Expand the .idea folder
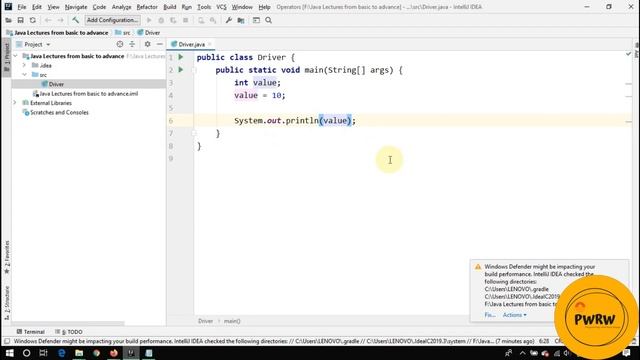 pyautogui.click(x=24, y=65)
